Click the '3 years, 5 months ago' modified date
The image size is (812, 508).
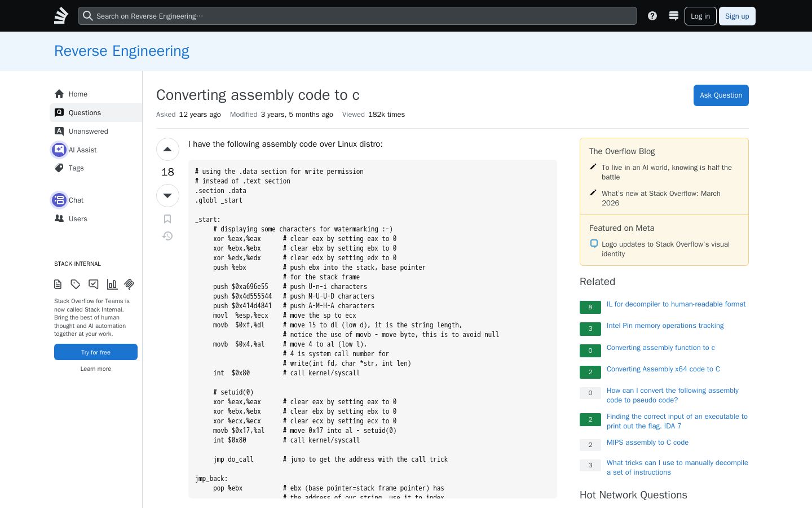(x=297, y=115)
